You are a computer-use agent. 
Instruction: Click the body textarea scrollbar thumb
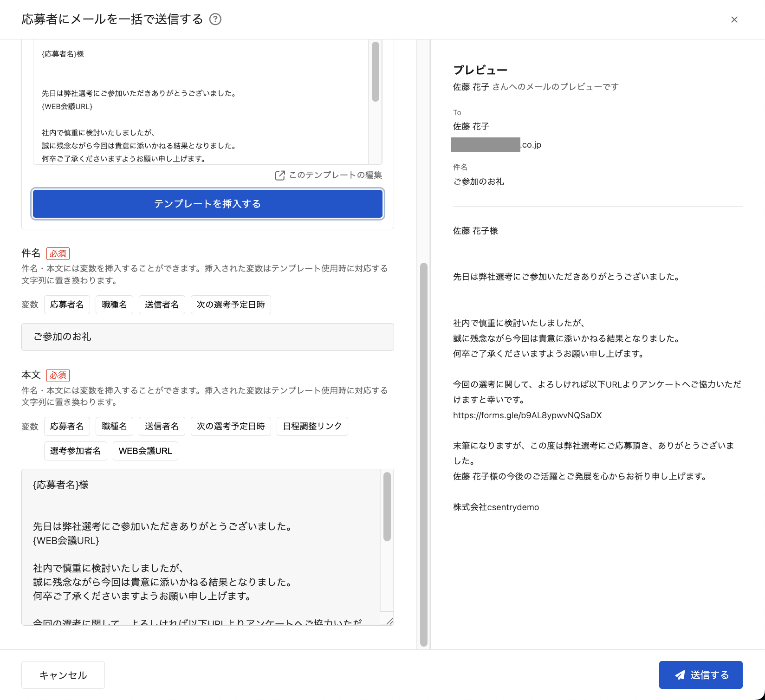pyautogui.click(x=387, y=506)
